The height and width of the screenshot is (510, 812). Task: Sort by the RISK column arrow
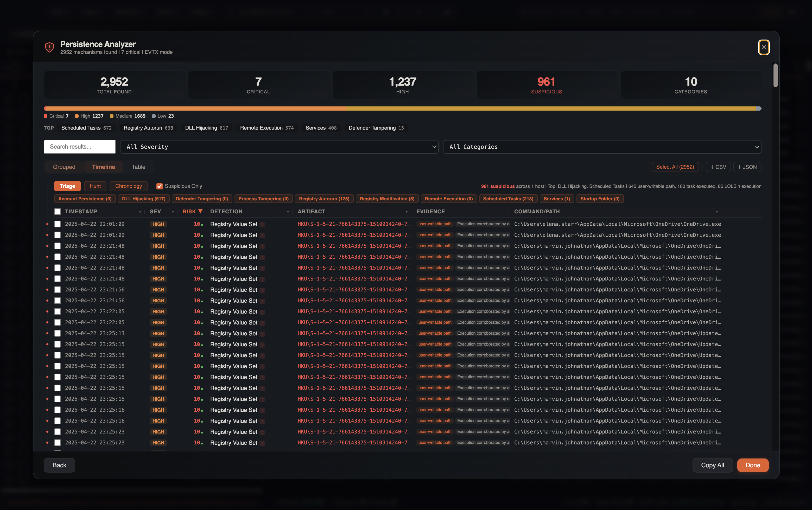click(x=200, y=211)
